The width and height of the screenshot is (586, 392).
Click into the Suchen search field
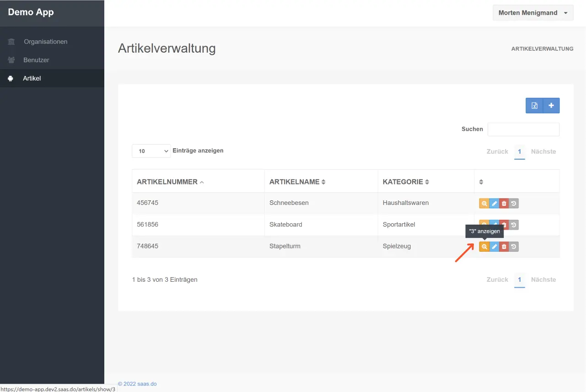[x=523, y=129]
